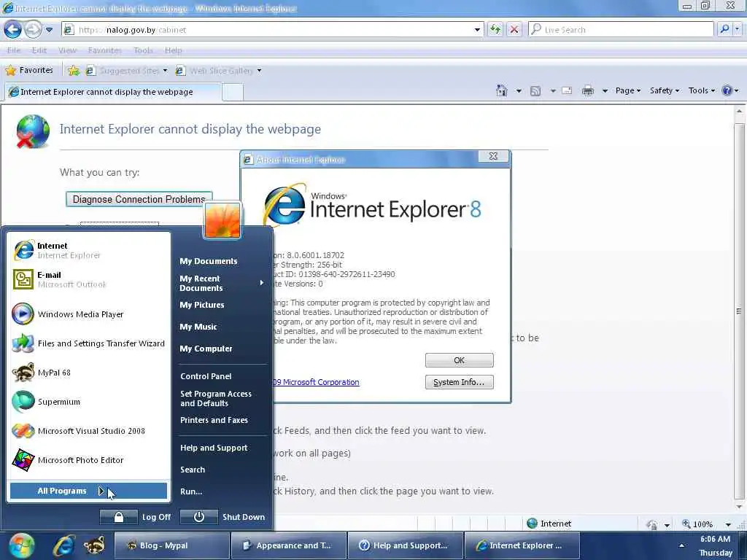Open E-mail Microsoft Outlook from Start menu
747x560 pixels.
[x=89, y=279]
